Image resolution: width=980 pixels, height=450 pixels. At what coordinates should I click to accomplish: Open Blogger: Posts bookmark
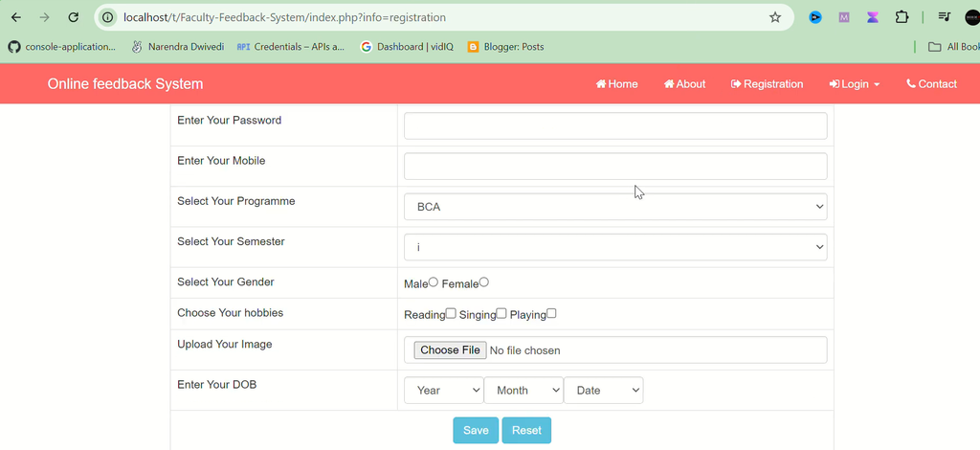pos(505,46)
